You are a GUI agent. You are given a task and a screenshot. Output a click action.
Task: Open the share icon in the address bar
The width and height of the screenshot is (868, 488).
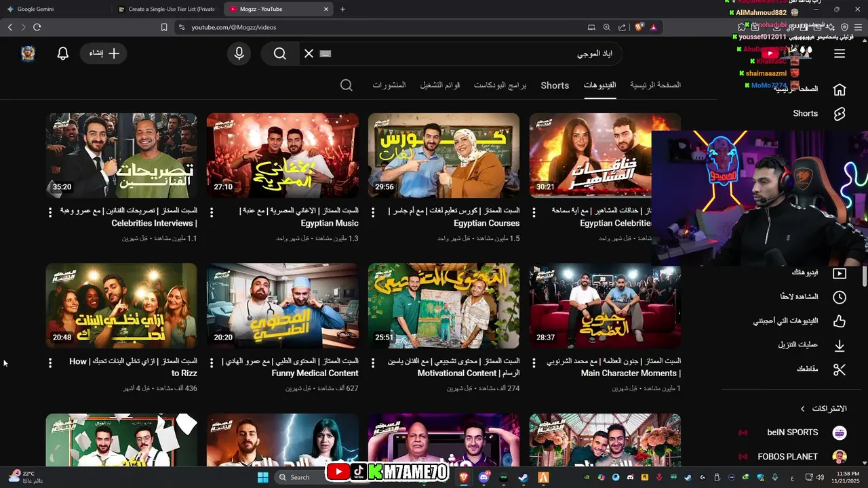[622, 27]
